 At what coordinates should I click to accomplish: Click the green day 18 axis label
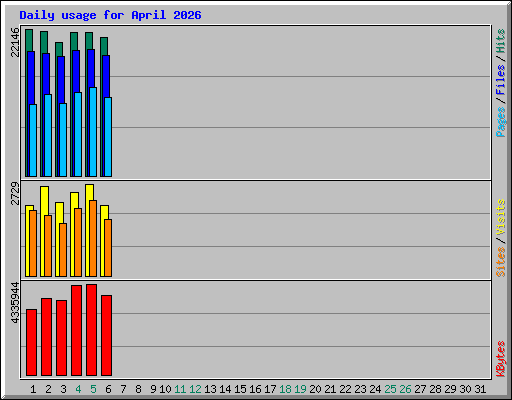tap(285, 389)
